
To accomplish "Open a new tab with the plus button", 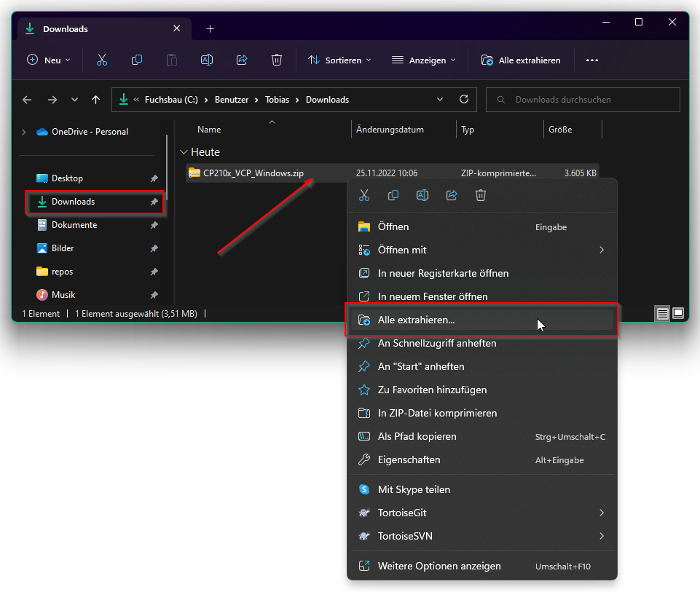I will coord(210,29).
